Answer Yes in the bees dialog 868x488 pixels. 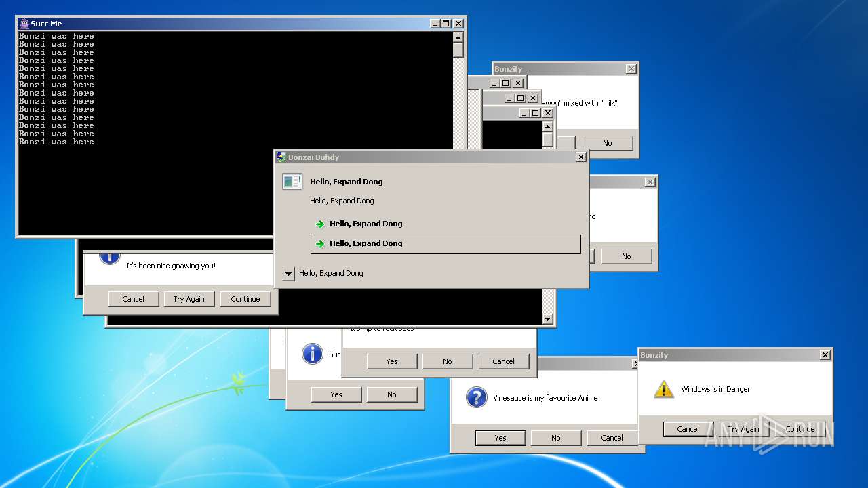click(x=392, y=361)
